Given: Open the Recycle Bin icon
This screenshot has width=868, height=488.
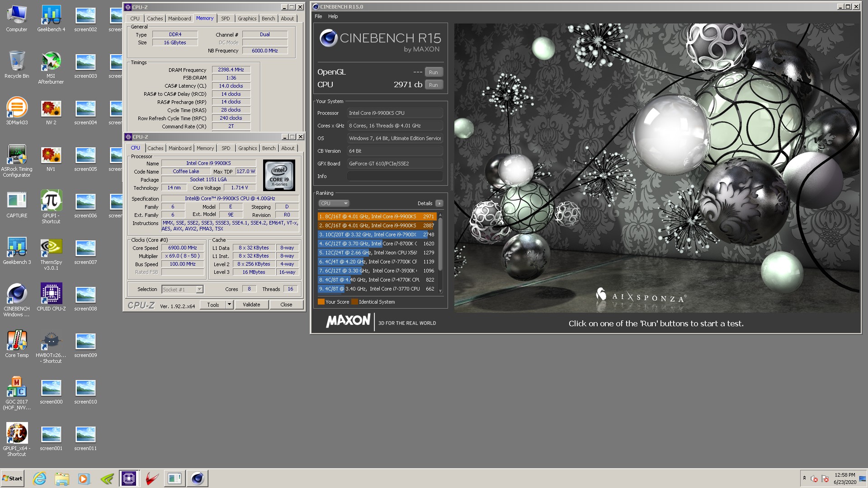Looking at the screenshot, I should click(17, 66).
